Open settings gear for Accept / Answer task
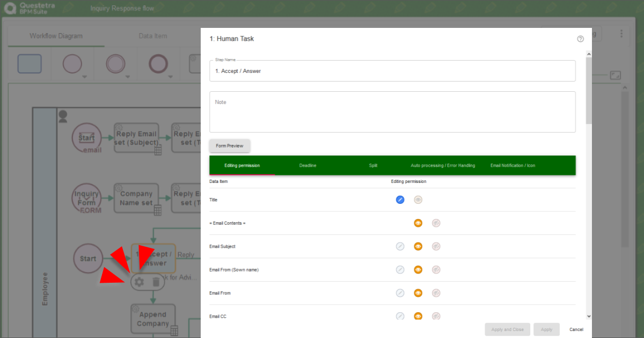Screen dimensions: 644x338 pyautogui.click(x=140, y=282)
